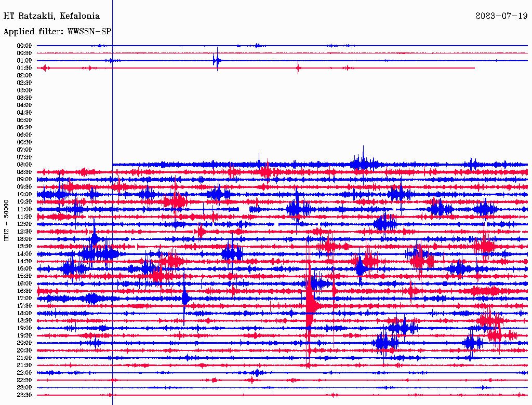Click the blue vertical time cursor line
Viewport: 532px width, 405px height.
[x=112, y=204]
